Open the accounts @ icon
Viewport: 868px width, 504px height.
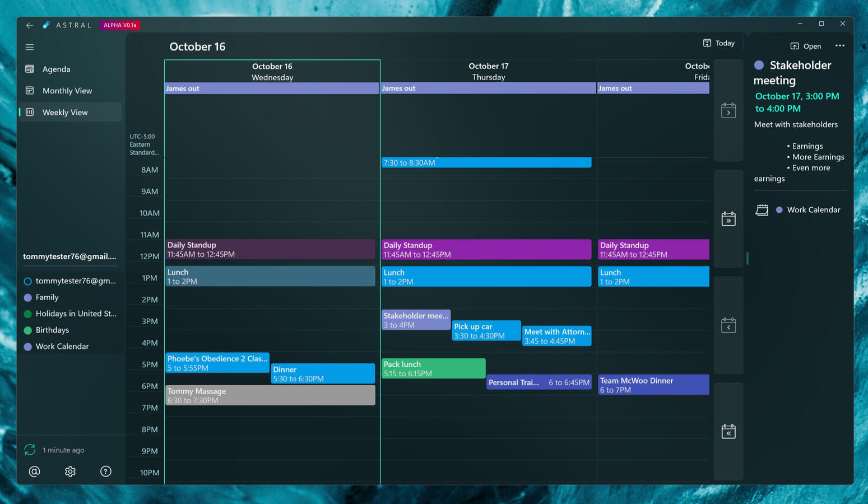tap(34, 472)
